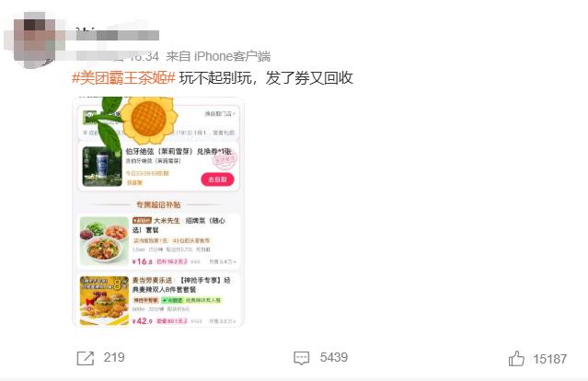Like the post with thumbs-up icon
The image size is (588, 381).
pyautogui.click(x=516, y=359)
